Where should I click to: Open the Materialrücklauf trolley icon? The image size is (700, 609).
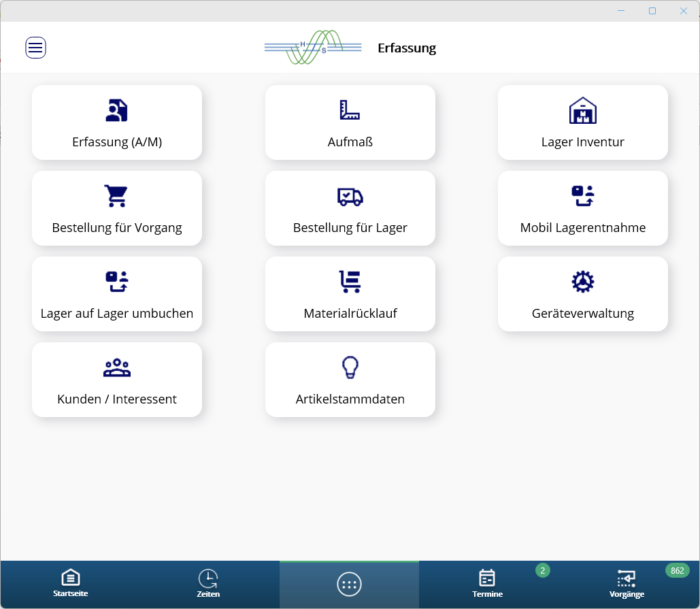point(350,282)
